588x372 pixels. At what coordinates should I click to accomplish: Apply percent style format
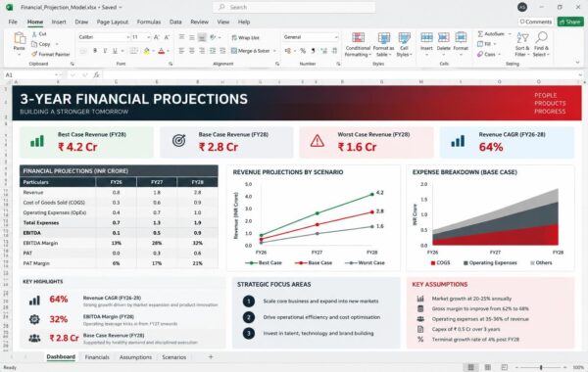[303, 51]
